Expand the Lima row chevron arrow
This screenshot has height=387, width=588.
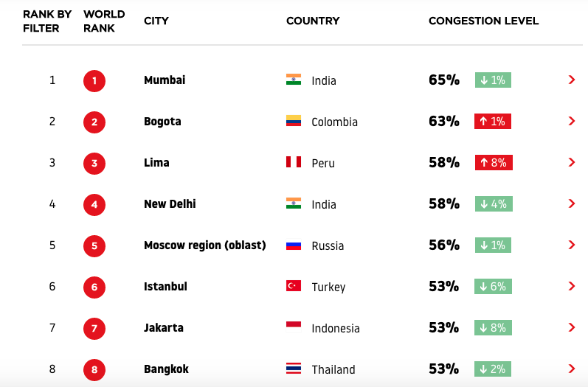[572, 162]
